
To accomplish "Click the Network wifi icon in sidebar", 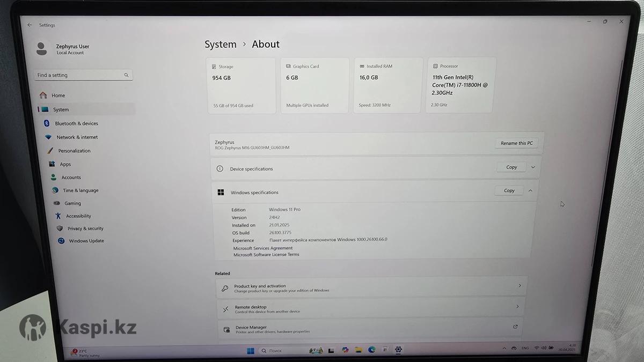I will pos(48,137).
